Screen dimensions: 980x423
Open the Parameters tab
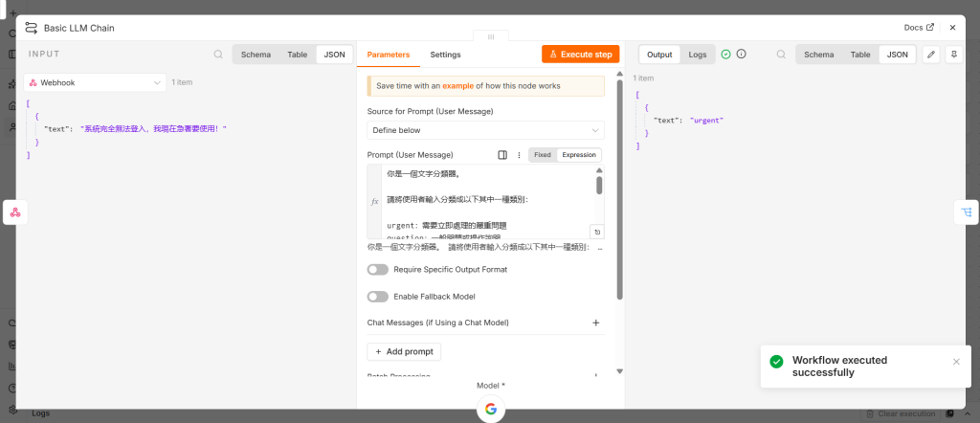[x=389, y=55]
